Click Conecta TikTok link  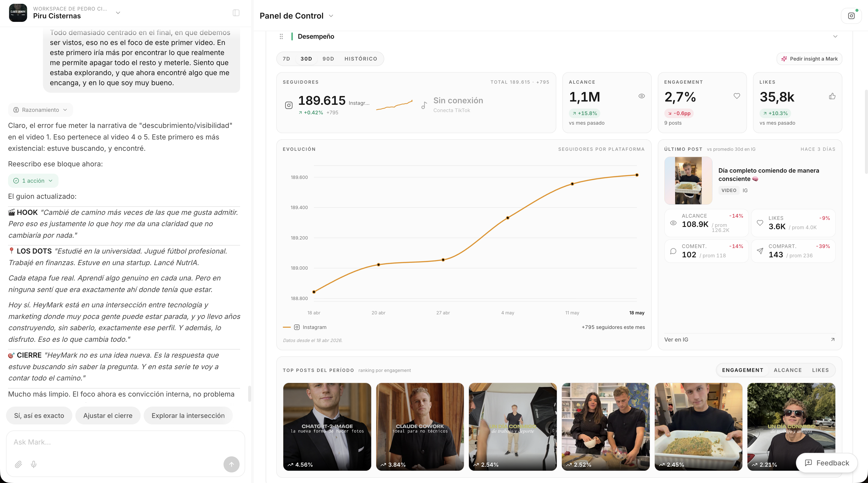click(452, 110)
